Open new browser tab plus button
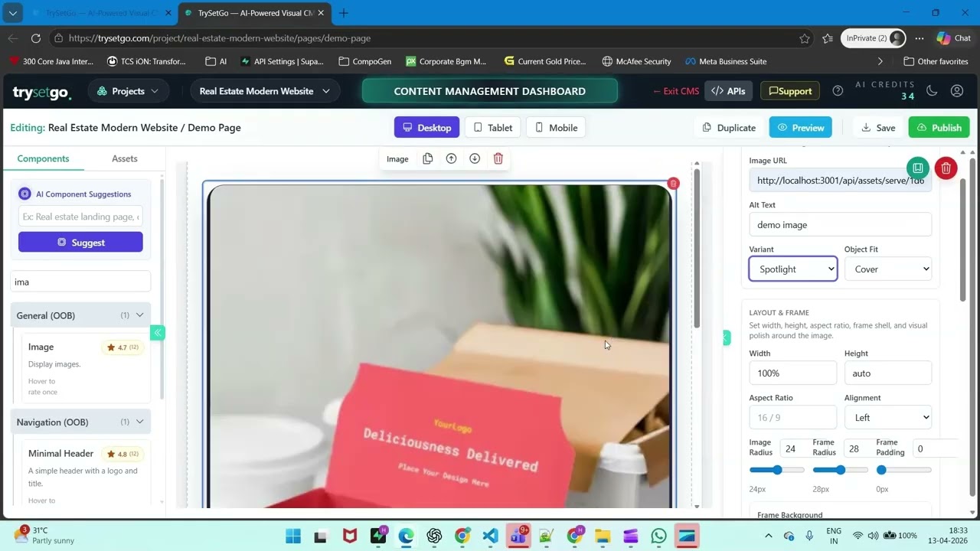Screen dimensions: 980x551 [344, 13]
